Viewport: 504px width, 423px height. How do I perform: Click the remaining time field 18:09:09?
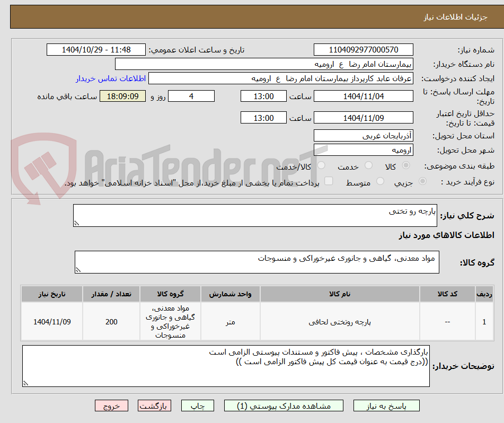click(122, 96)
